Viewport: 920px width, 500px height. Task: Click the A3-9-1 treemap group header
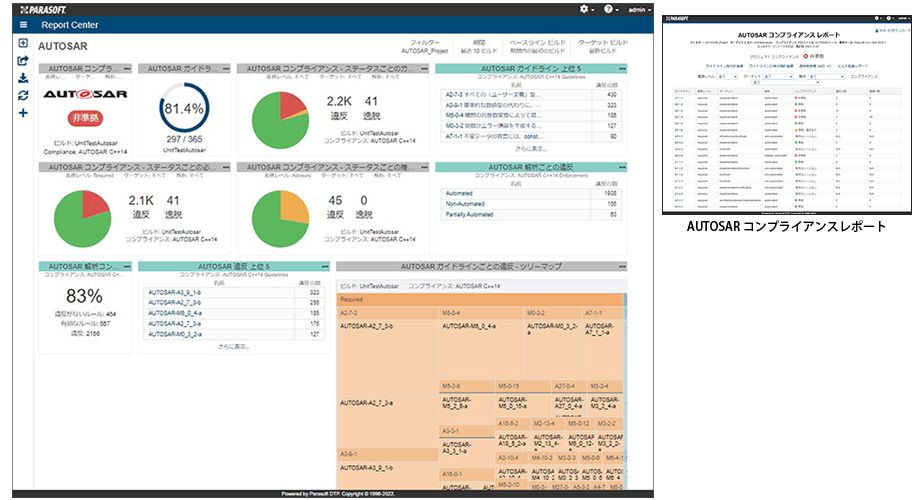[x=387, y=455]
